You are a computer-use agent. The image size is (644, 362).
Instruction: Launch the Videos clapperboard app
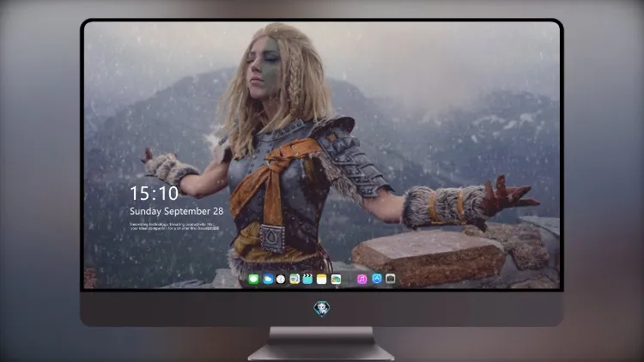coord(307,279)
